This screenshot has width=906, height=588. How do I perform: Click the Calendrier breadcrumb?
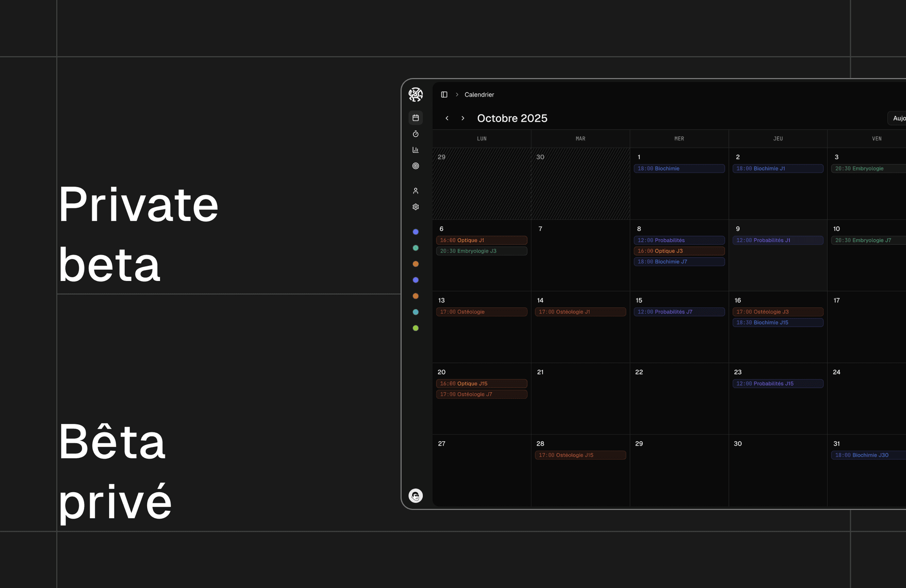pos(479,95)
